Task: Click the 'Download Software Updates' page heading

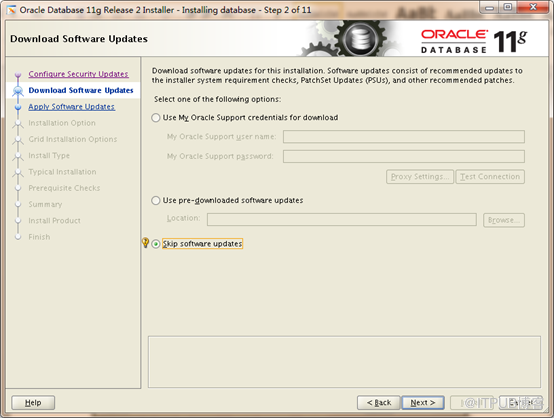Action: [x=79, y=39]
